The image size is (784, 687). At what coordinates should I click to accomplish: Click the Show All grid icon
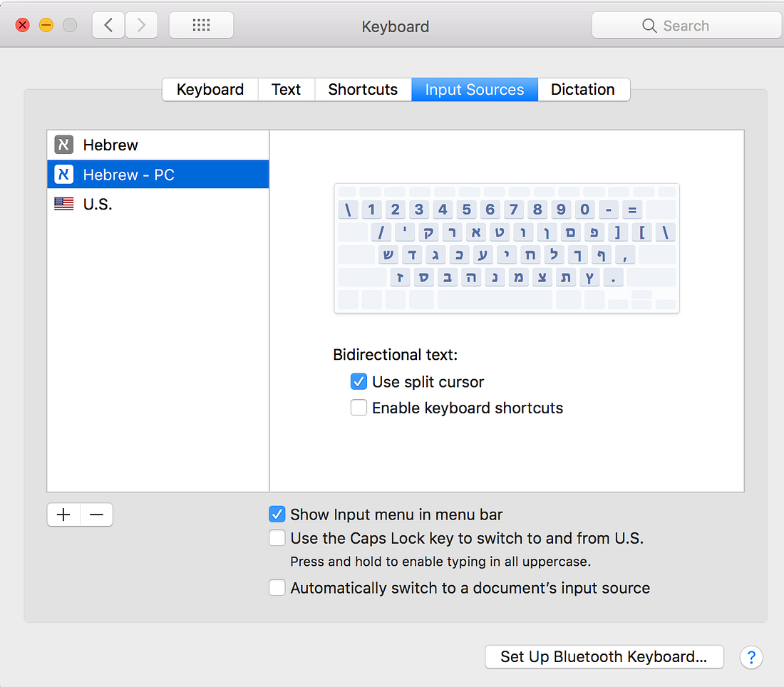click(200, 24)
